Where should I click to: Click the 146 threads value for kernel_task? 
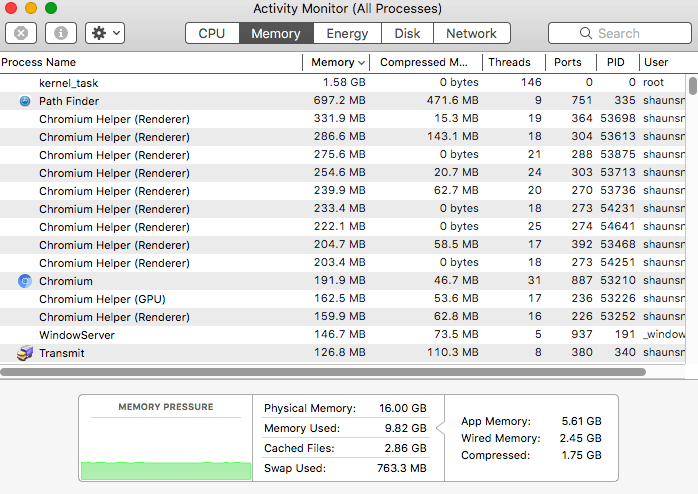531,82
